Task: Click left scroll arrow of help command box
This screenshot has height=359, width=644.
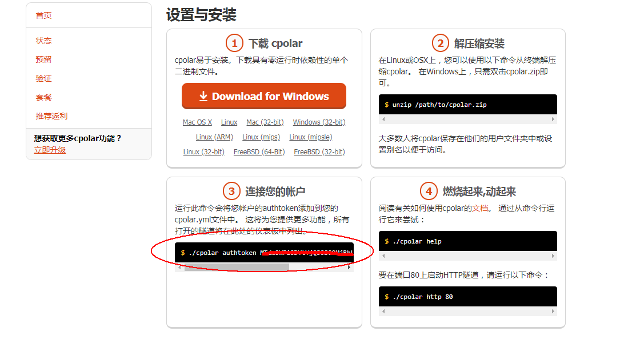Action: 383,256
